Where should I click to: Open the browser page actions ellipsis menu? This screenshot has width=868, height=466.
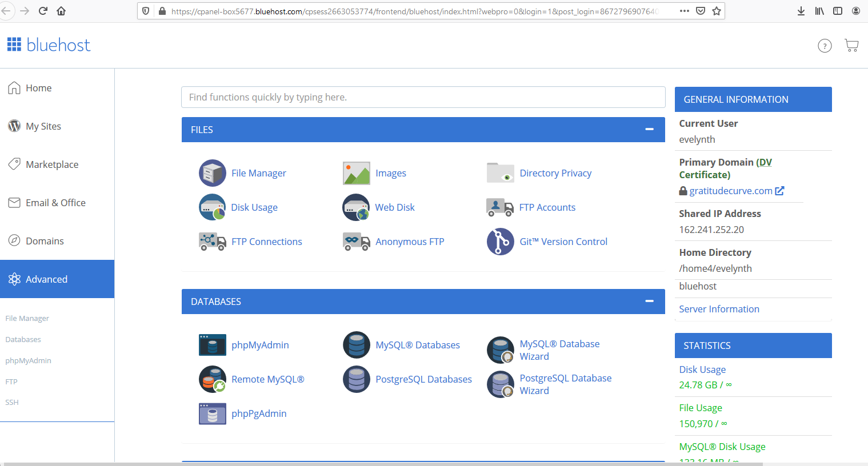pos(684,11)
